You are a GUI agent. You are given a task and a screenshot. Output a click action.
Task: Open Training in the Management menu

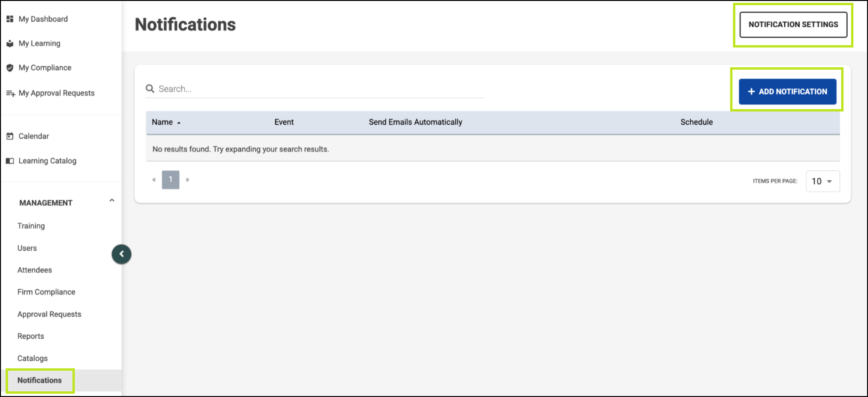click(x=31, y=226)
